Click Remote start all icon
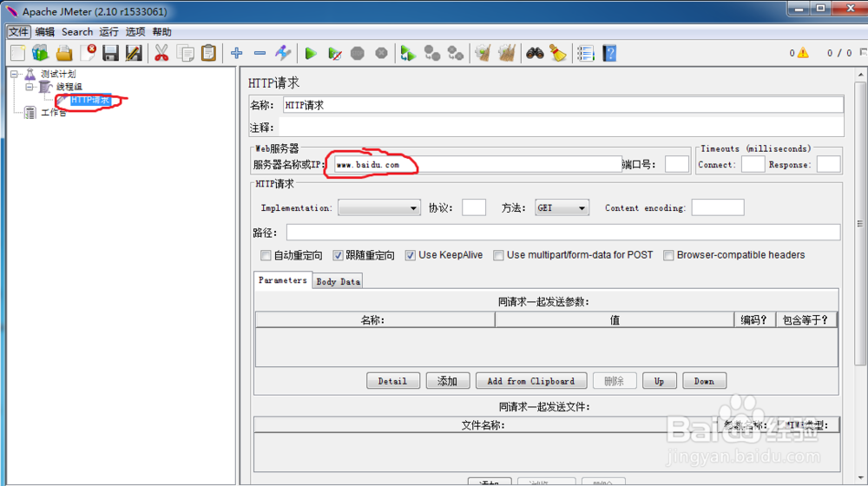The height and width of the screenshot is (486, 868). (408, 53)
